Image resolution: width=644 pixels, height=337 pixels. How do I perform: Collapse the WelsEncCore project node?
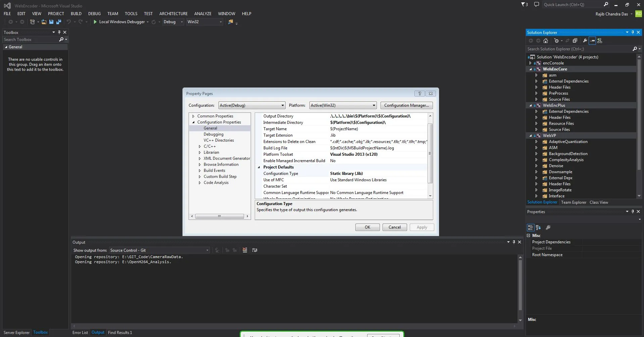(x=530, y=69)
